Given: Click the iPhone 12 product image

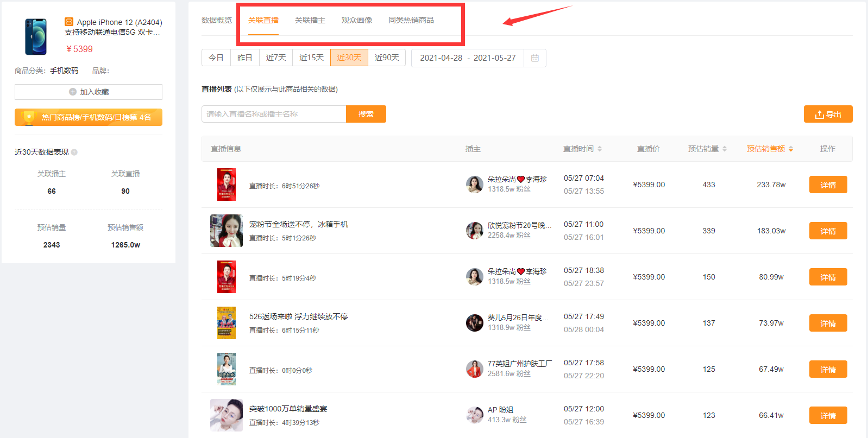Looking at the screenshot, I should [36, 36].
